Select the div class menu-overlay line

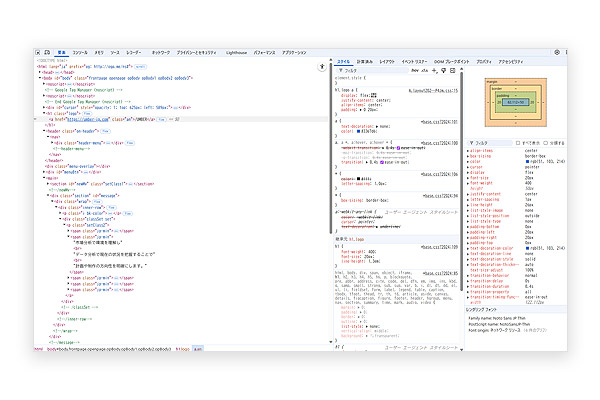point(77,167)
